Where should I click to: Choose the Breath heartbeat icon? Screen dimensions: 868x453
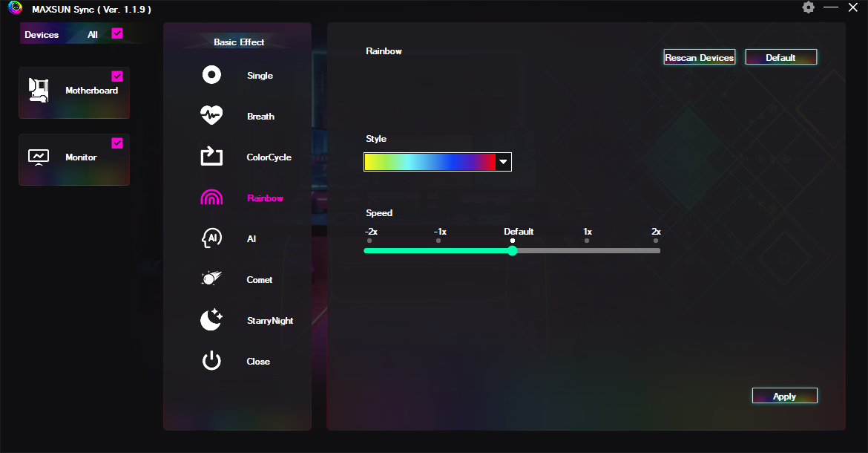(211, 115)
